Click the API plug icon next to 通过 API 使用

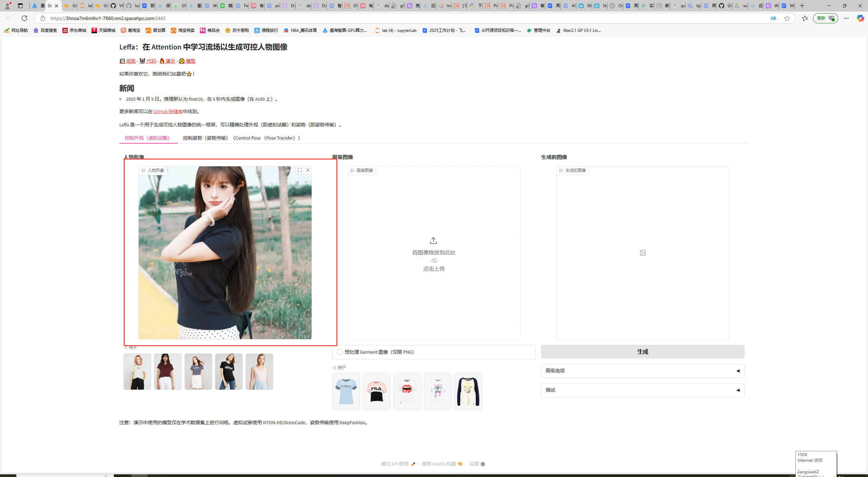click(413, 464)
